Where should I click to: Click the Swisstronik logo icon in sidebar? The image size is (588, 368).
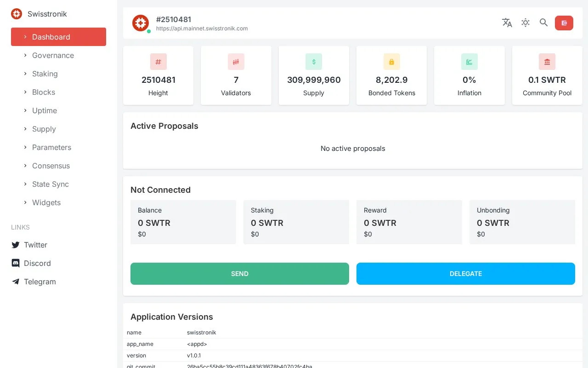pos(17,14)
